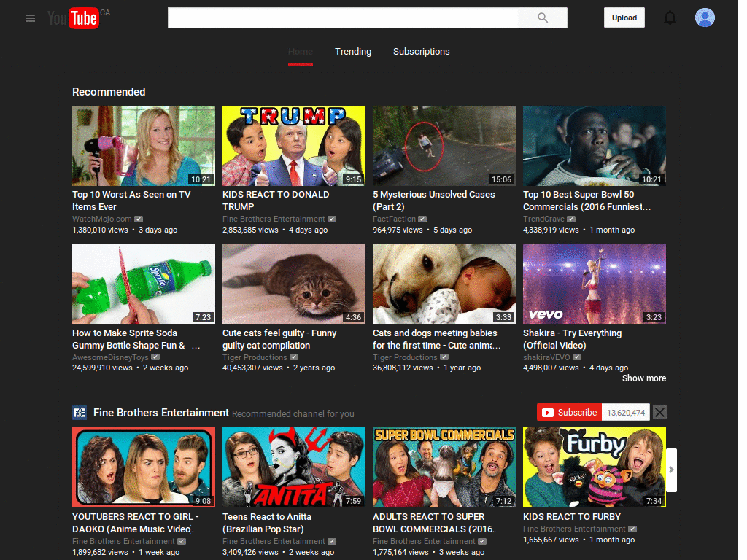Open Kids React to Furby thumbnail
This screenshot has height=560, width=747.
pos(595,467)
